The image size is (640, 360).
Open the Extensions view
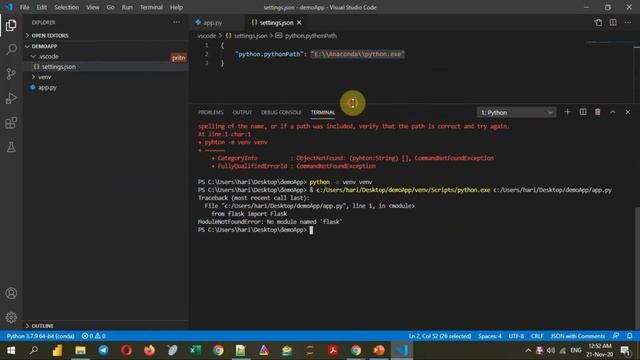pos(11,123)
